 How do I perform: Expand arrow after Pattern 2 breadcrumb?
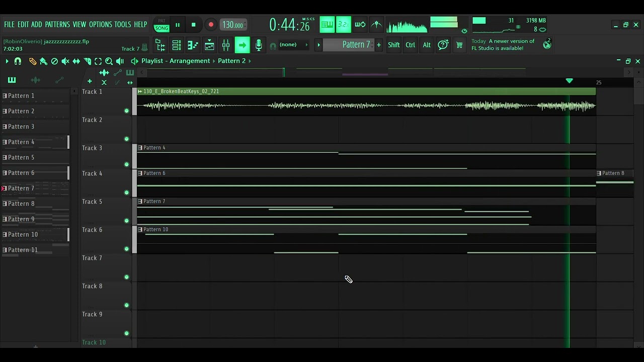[250, 61]
